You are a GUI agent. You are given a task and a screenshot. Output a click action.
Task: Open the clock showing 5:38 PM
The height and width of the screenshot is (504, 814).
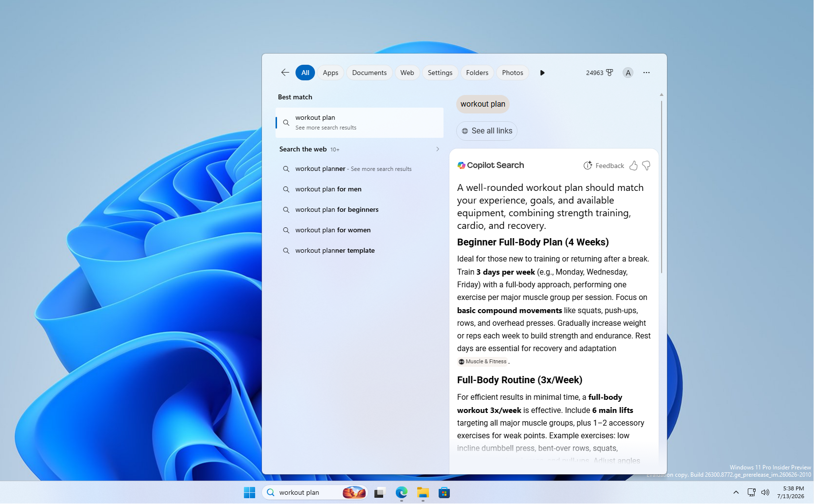(x=791, y=493)
